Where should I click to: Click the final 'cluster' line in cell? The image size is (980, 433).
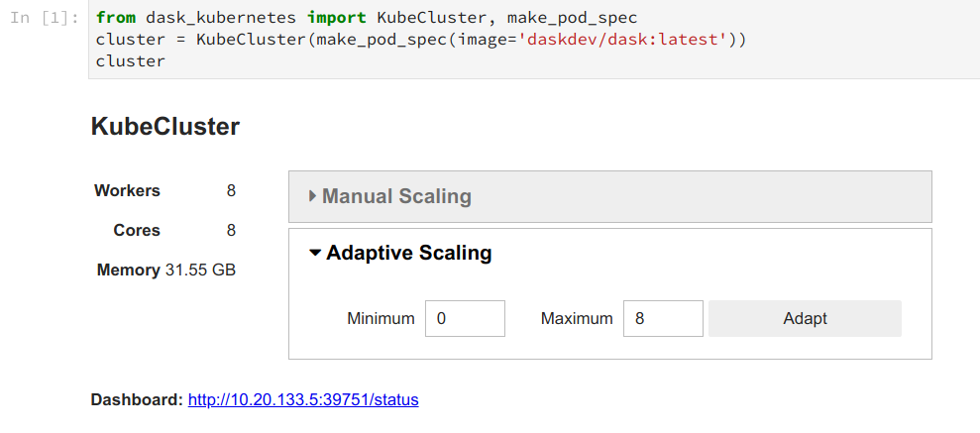[130, 61]
